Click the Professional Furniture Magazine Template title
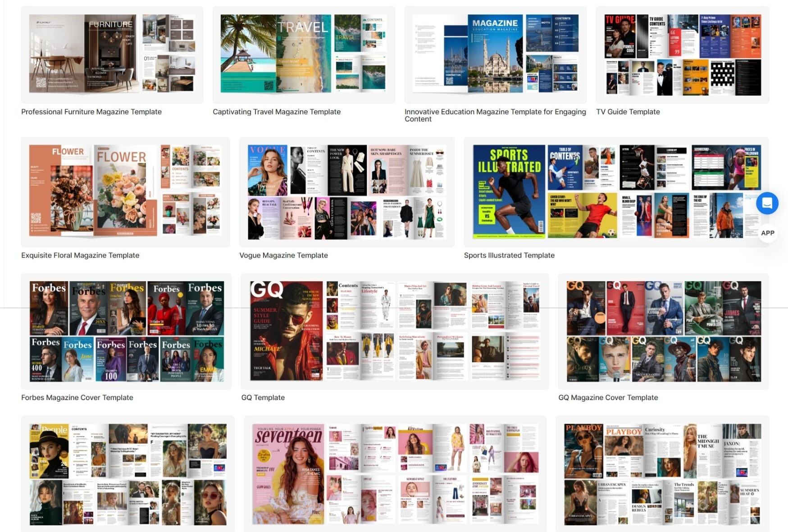The image size is (788, 532). [x=91, y=112]
